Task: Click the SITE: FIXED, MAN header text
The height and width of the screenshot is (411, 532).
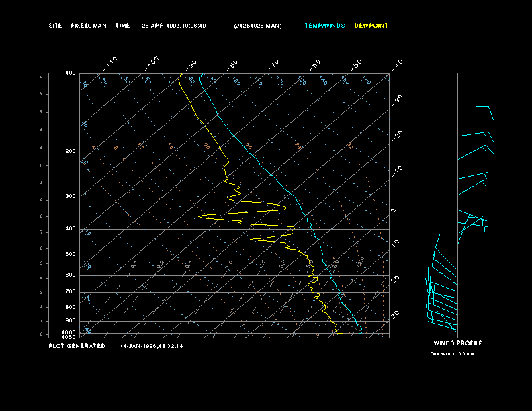Action: (x=77, y=26)
